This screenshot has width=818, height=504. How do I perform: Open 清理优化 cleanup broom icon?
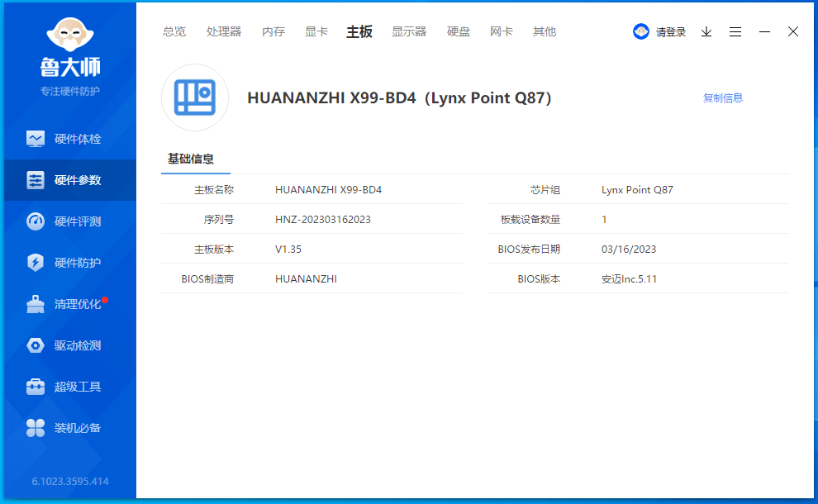click(x=36, y=304)
